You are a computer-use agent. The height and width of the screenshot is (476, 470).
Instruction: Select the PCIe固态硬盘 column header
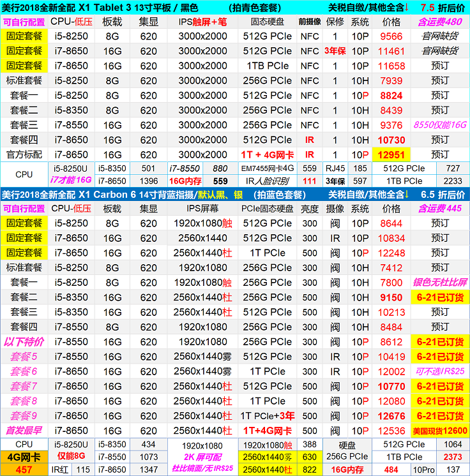(268, 209)
